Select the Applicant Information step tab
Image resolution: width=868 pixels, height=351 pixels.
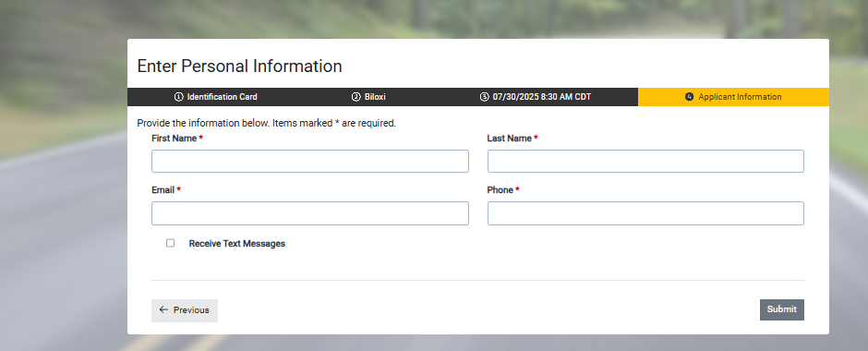pos(733,97)
